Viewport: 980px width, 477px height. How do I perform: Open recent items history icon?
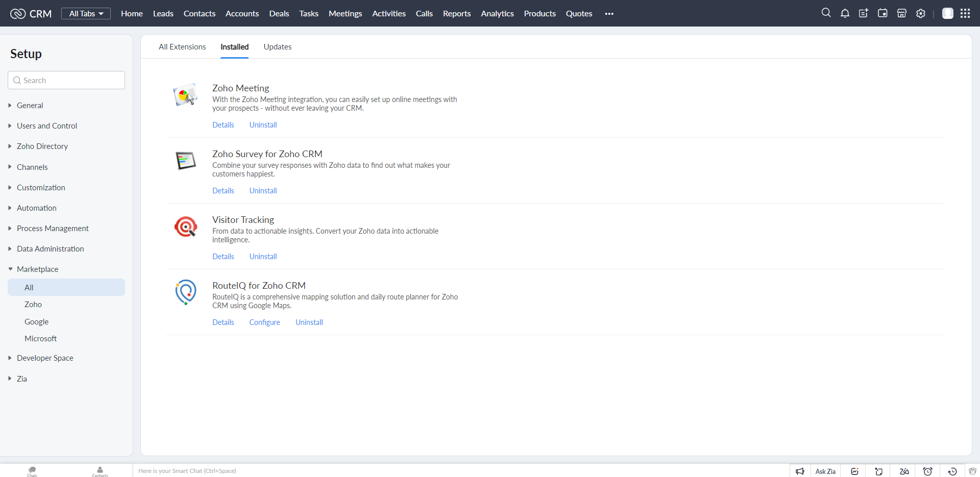pyautogui.click(x=952, y=471)
